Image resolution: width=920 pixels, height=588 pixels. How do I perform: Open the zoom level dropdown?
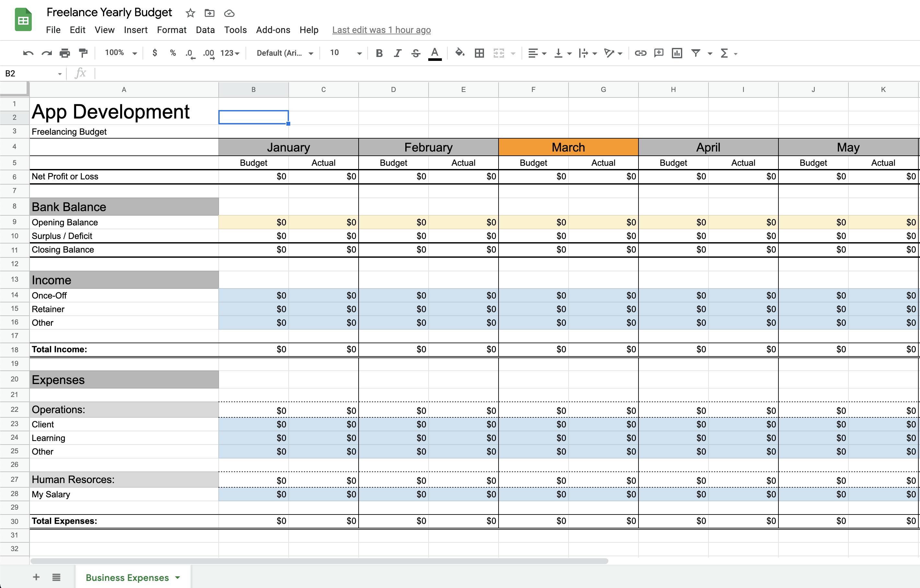point(121,53)
